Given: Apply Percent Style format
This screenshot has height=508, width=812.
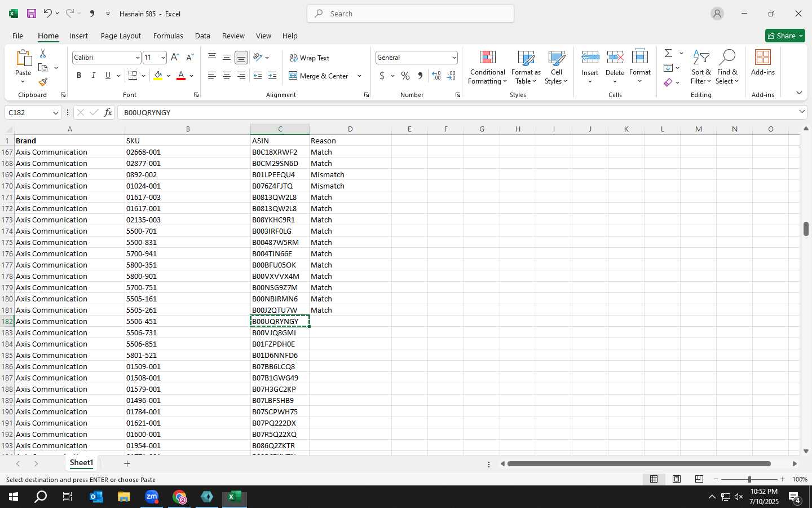Looking at the screenshot, I should click(x=405, y=76).
